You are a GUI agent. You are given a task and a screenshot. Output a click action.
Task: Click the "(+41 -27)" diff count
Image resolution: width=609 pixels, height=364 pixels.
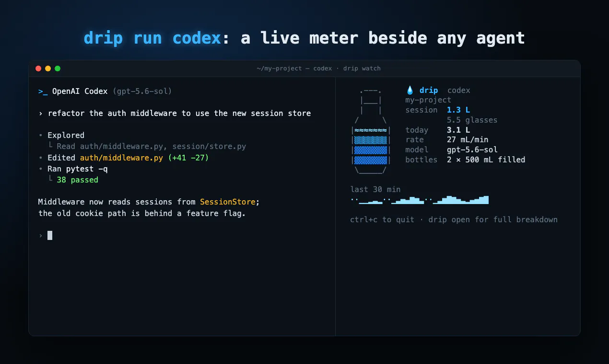188,158
